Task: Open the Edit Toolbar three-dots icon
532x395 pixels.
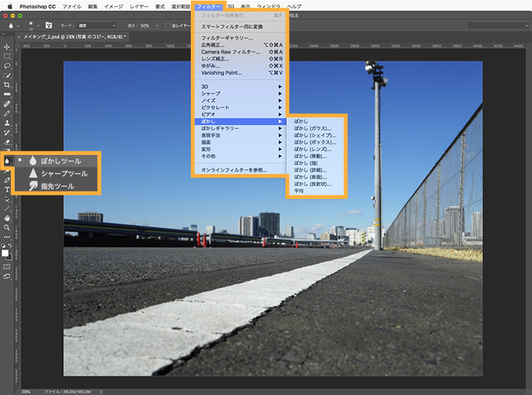Action: pos(7,237)
